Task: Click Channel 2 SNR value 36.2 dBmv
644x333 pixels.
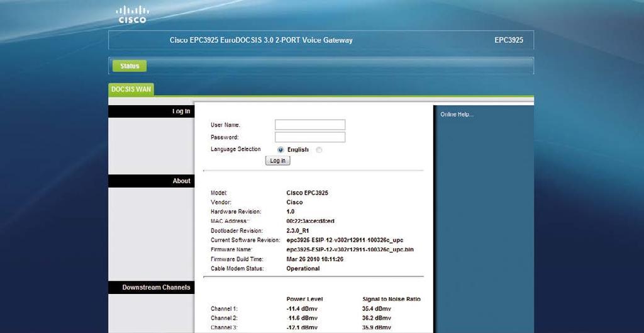Action: [377, 318]
